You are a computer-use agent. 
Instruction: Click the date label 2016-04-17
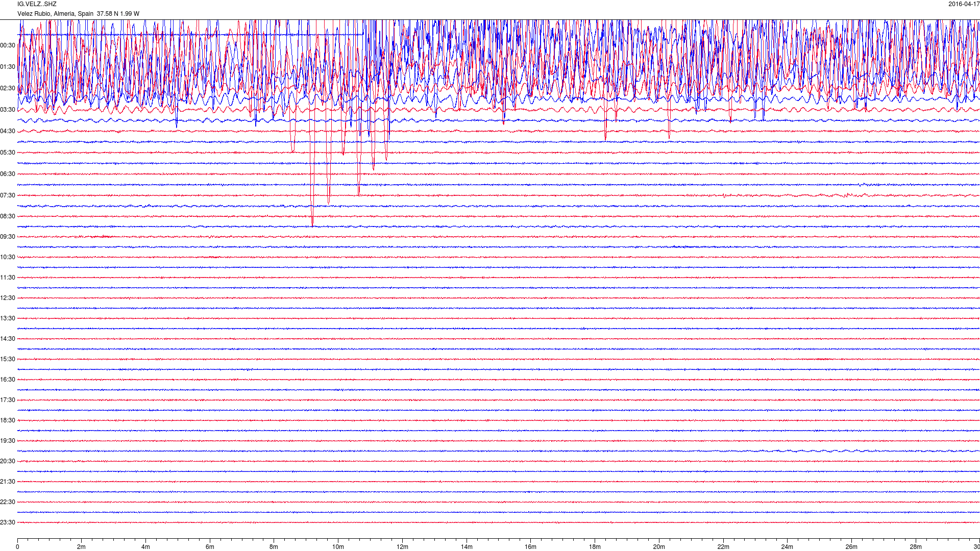(x=964, y=4)
